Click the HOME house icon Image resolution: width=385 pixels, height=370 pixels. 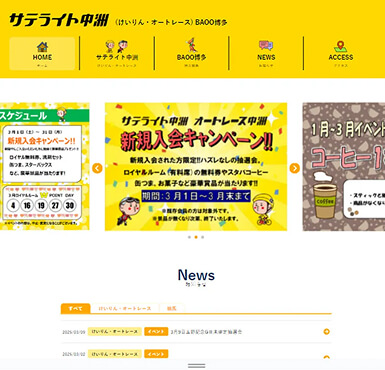(x=42, y=47)
